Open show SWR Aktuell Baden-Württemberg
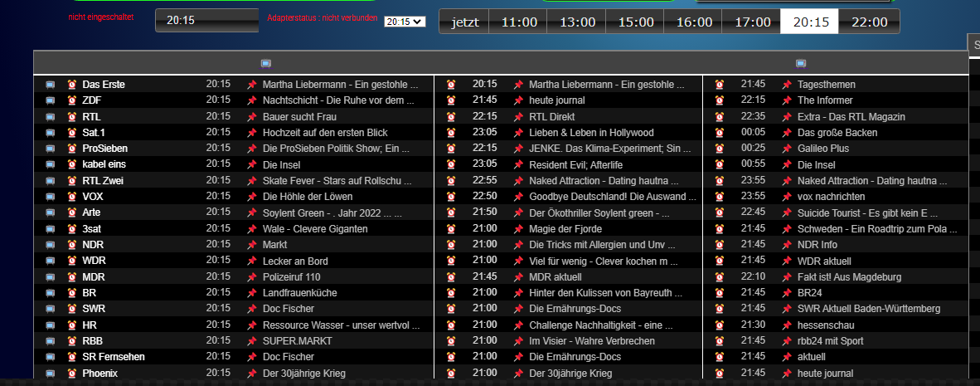 tap(869, 309)
